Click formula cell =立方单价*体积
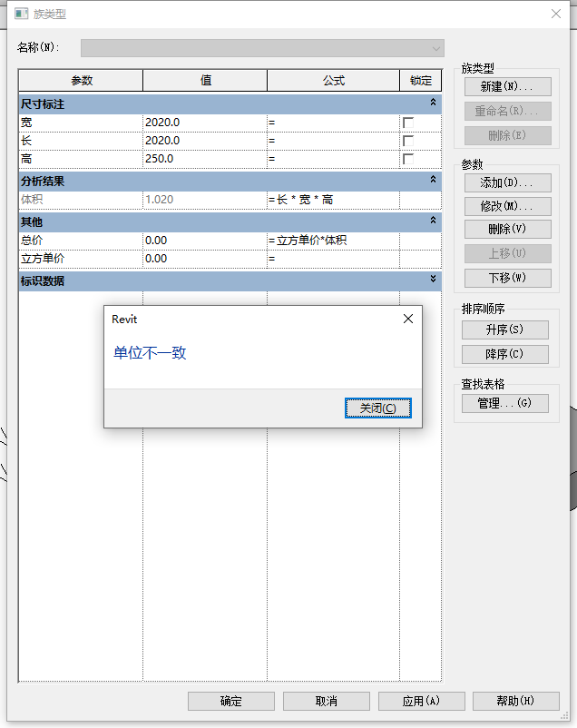This screenshot has height=728, width=577. coord(333,241)
